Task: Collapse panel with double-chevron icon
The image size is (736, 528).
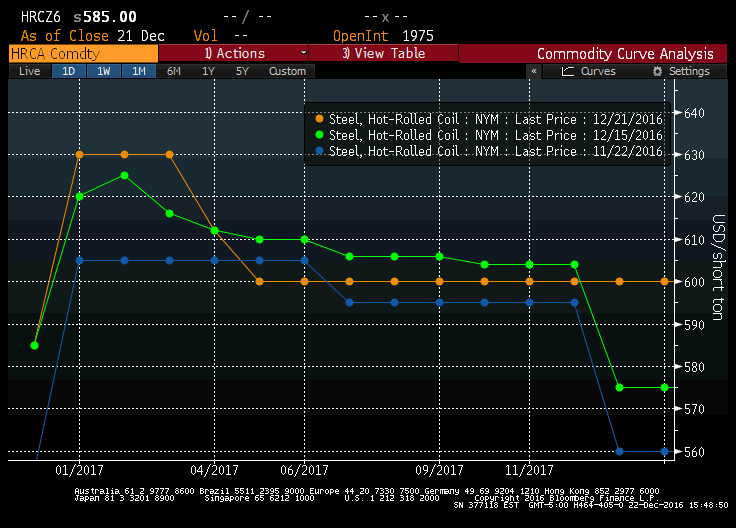Action: click(x=534, y=72)
